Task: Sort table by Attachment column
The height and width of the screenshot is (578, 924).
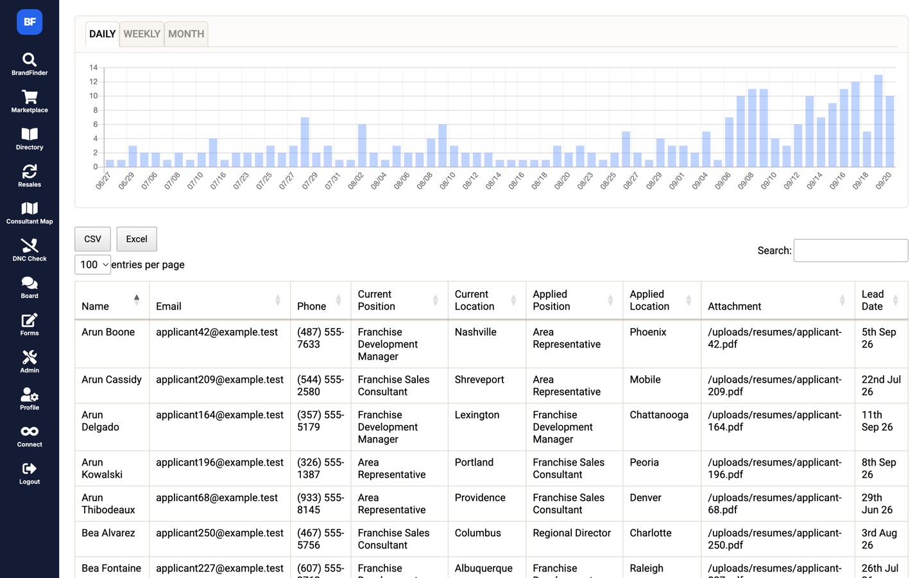Action: point(778,301)
